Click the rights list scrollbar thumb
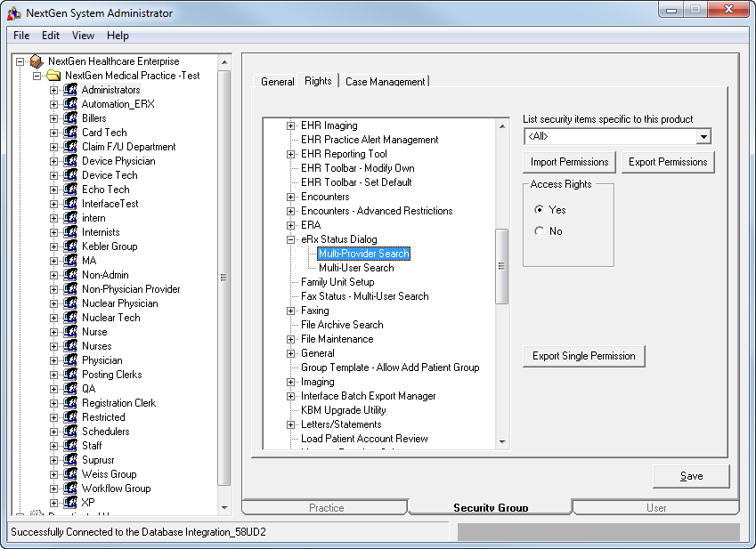The height and width of the screenshot is (549, 756). click(x=501, y=266)
